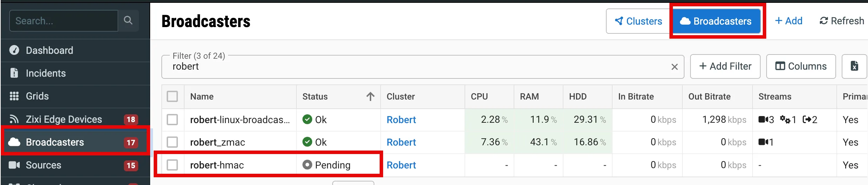Image resolution: width=868 pixels, height=185 pixels.
Task: Focus the sidebar Search field
Action: (x=64, y=21)
